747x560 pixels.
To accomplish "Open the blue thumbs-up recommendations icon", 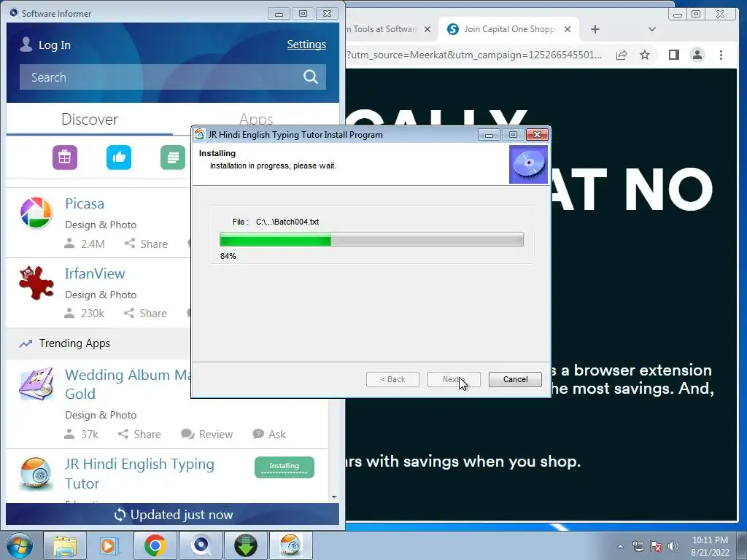I will [119, 157].
